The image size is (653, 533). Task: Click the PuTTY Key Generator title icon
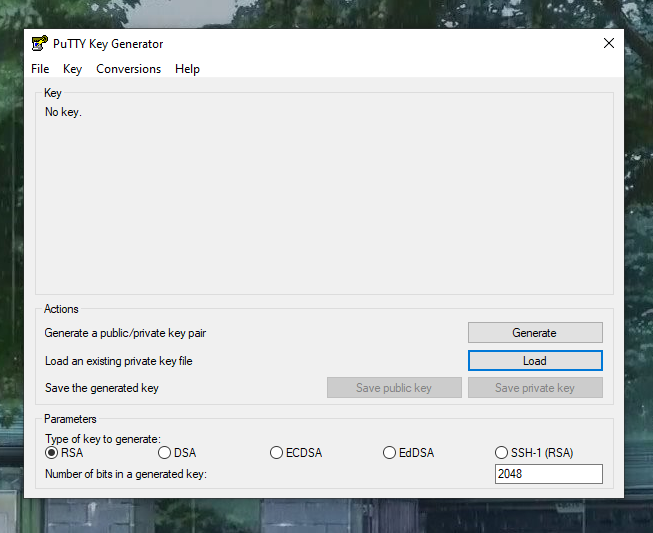tap(40, 43)
